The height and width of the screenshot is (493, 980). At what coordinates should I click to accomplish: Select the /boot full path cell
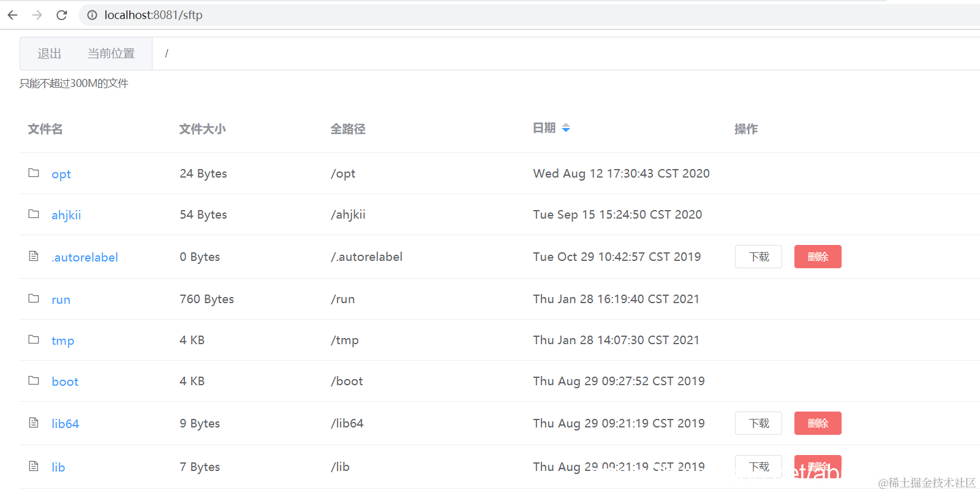tap(347, 381)
